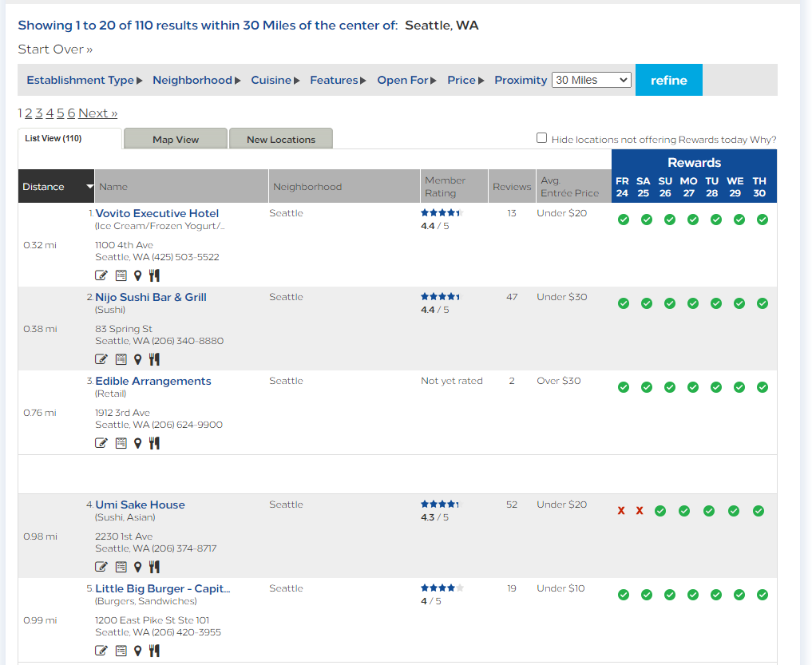Click red X under FR for Umi Sake House
812x665 pixels.
tap(621, 511)
